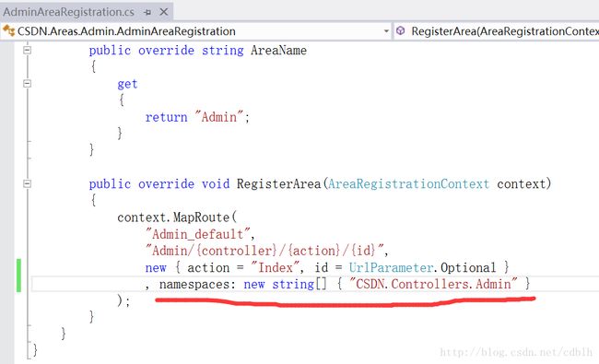Click the "CSDN.Controllers.Admin" namespace string
599x364 pixels.
(x=434, y=284)
